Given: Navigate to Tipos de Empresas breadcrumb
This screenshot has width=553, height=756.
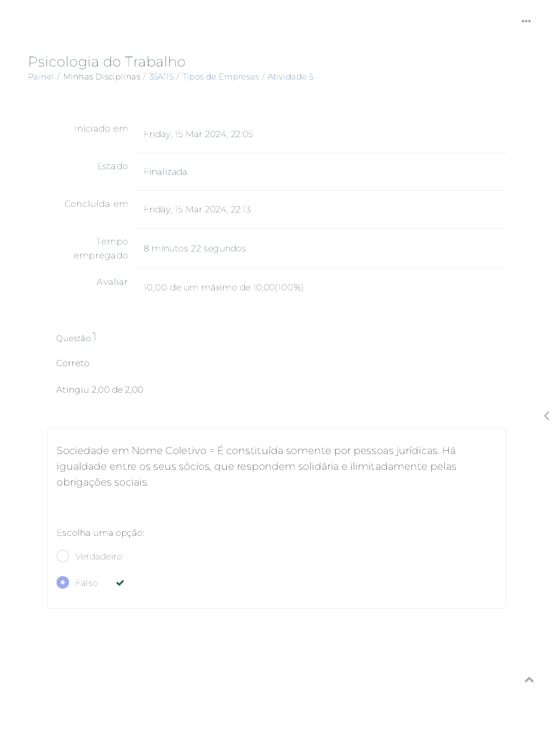Looking at the screenshot, I should pos(220,77).
